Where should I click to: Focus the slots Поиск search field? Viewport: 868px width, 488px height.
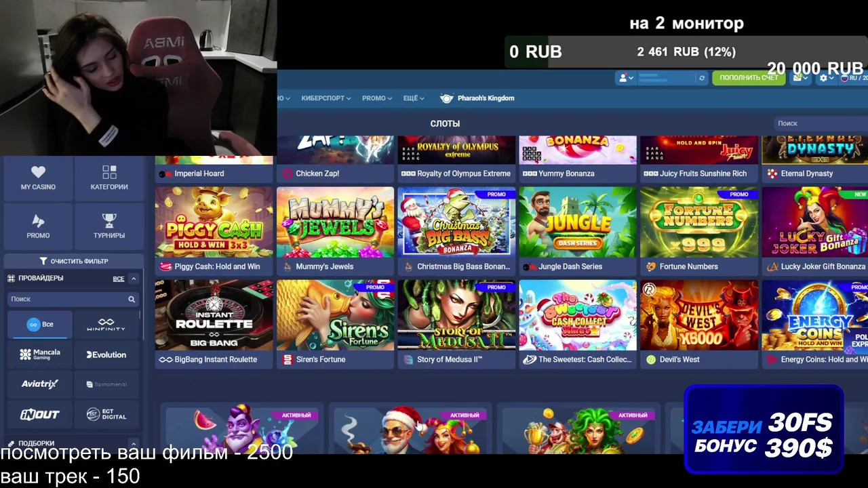[821, 123]
